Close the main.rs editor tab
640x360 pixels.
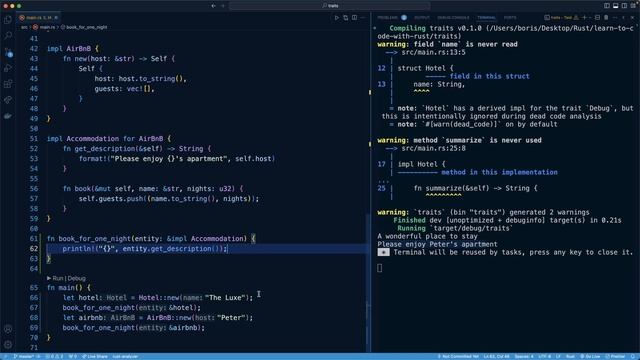[56, 18]
